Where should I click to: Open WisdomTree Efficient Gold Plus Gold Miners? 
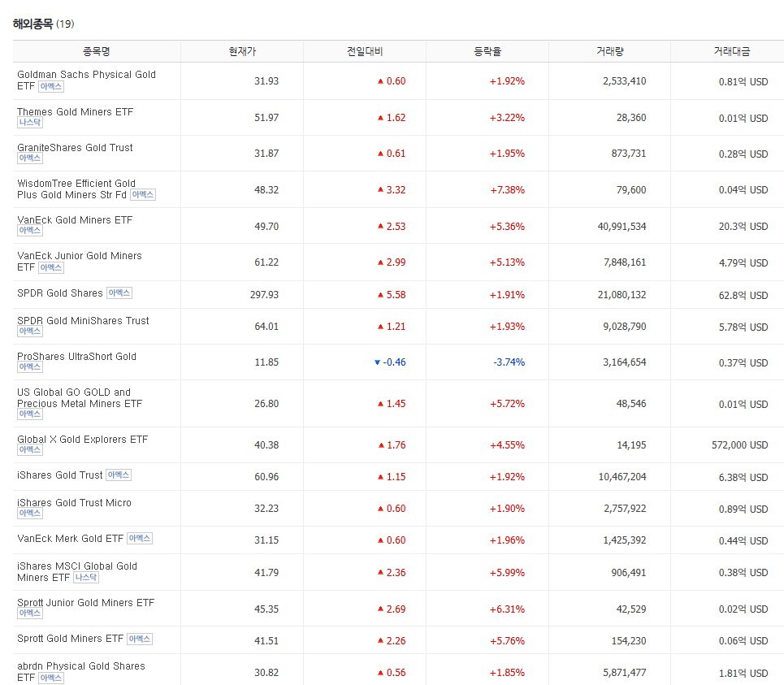tap(76, 189)
